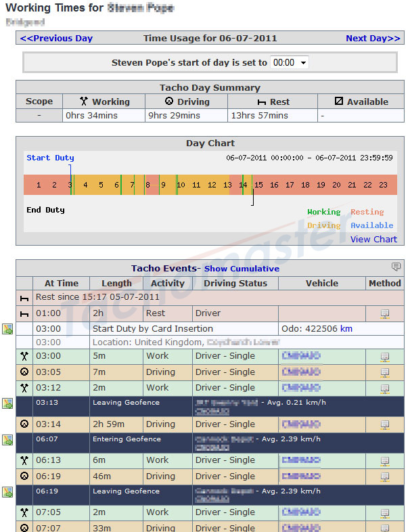The image size is (410, 532).
Task: Click method icon in 03:14 Driving row
Action: [384, 425]
